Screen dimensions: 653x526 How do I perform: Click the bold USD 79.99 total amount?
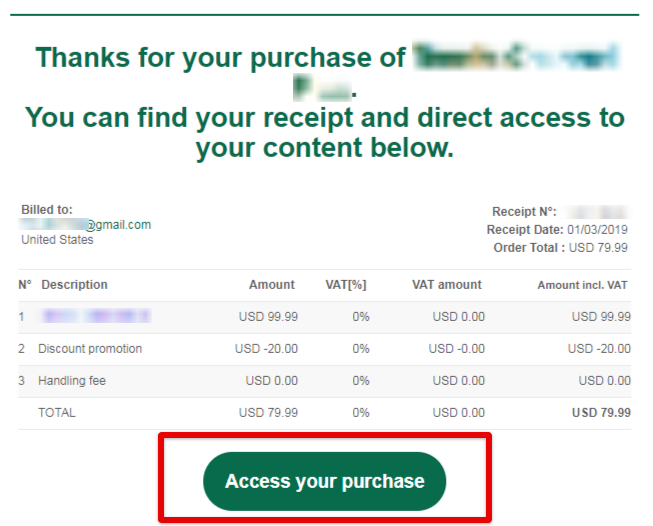(601, 413)
